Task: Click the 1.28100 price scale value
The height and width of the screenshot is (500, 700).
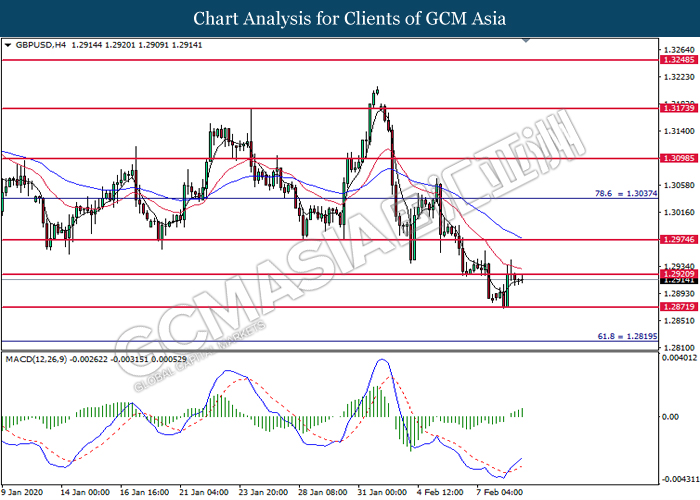Action: click(679, 348)
